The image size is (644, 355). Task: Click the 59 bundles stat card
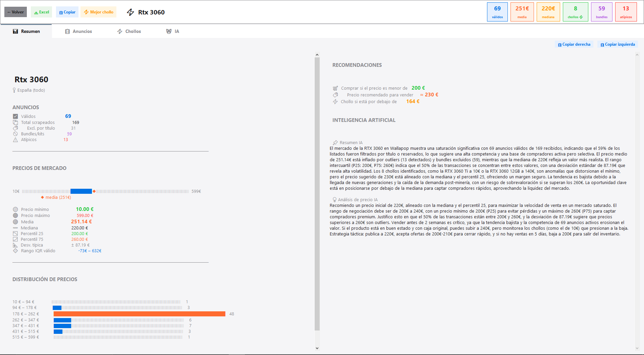coord(602,12)
